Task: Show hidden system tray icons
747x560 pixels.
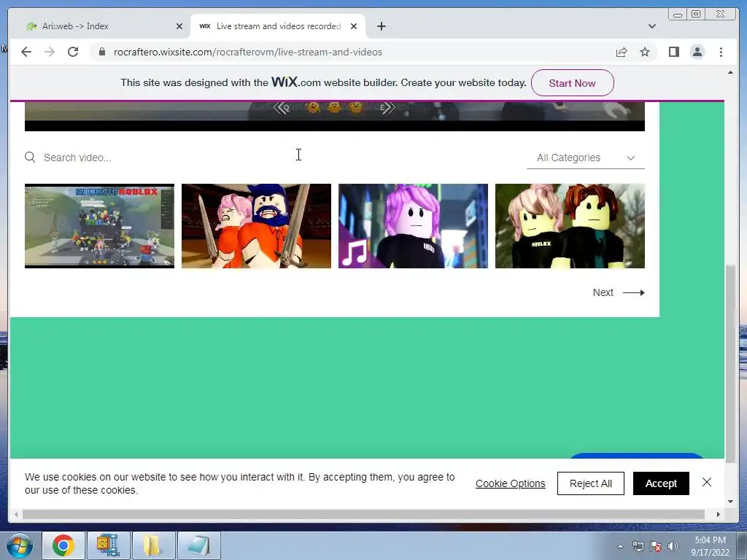Action: pos(620,546)
